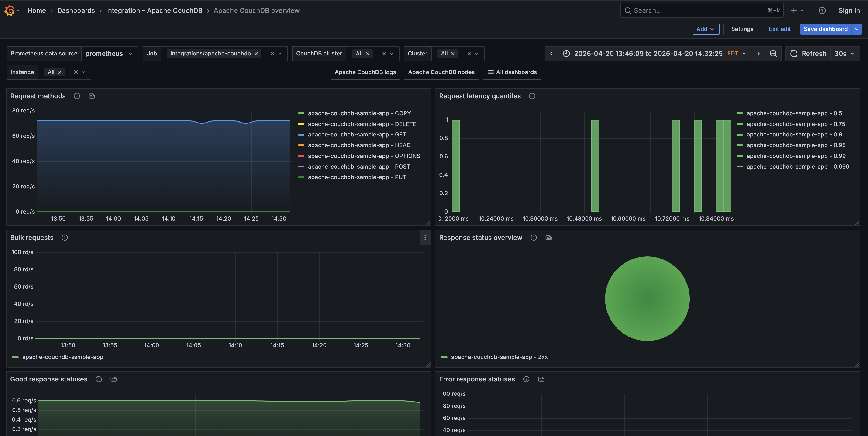Open the Bulk requests panel menu
Screen dimensions: 868x436
coord(425,238)
